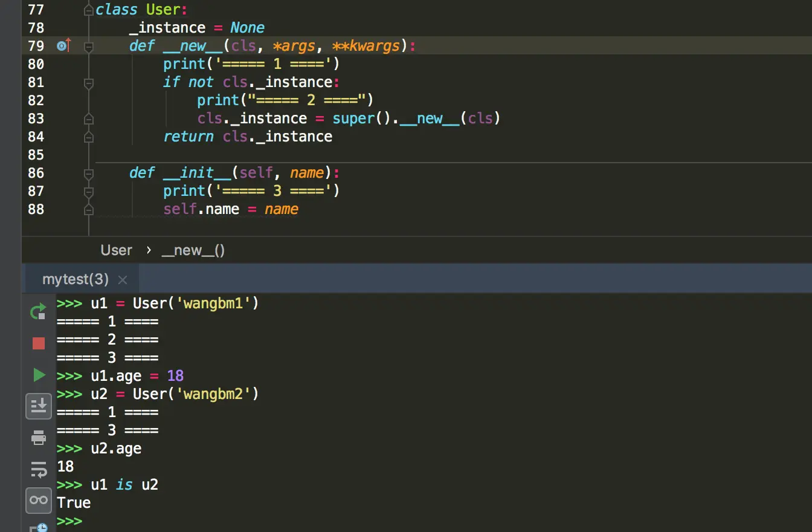Click the override marker icon on line 79
Viewport: 812px width, 532px height.
tap(63, 45)
